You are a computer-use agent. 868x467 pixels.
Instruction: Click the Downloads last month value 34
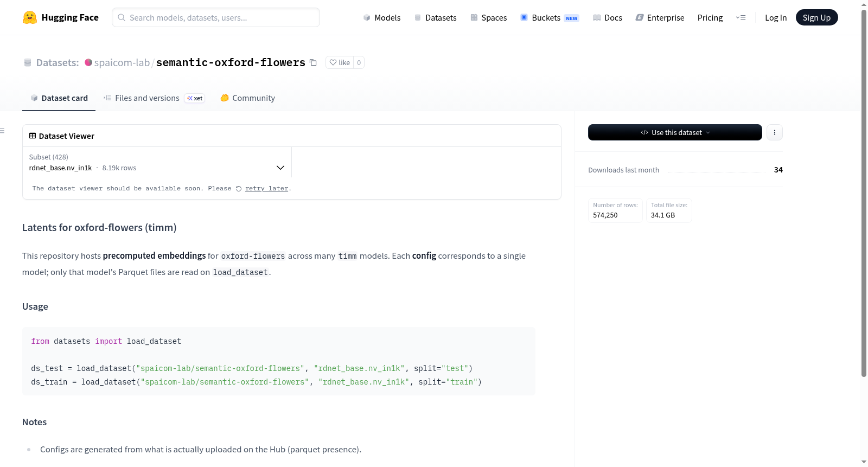(x=778, y=170)
